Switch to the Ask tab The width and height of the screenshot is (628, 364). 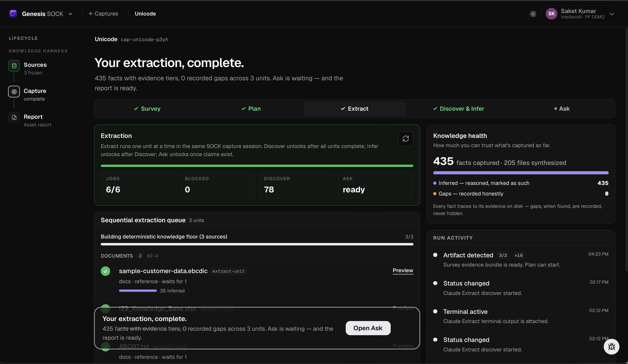coord(562,108)
